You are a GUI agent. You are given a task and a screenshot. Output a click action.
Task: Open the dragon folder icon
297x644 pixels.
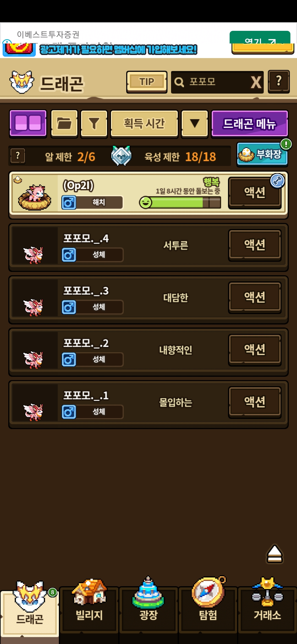64,123
